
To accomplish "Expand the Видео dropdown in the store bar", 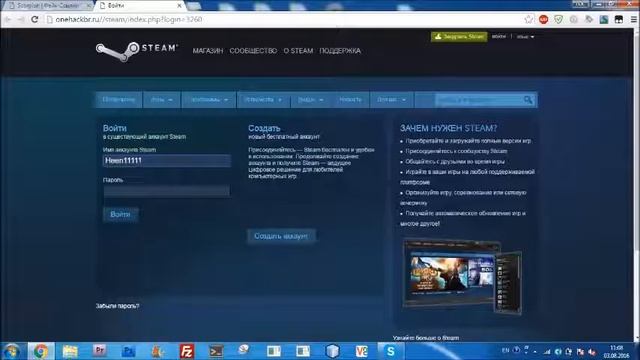I will pos(311,100).
